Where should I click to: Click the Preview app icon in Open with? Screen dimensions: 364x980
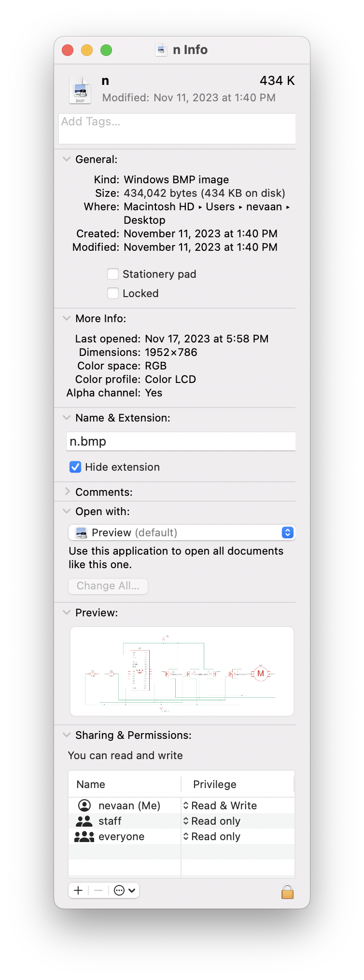[81, 532]
